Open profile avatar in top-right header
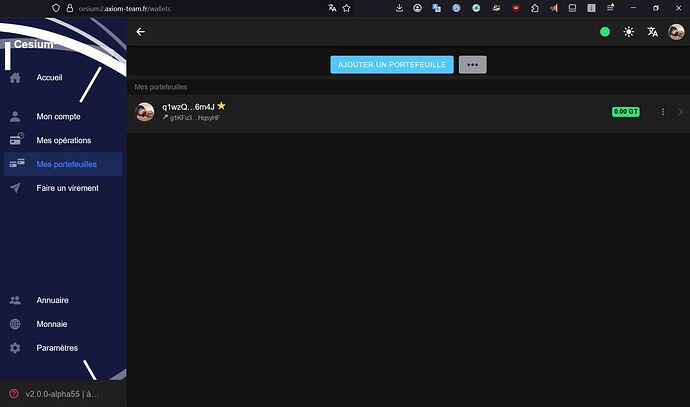 pos(676,32)
